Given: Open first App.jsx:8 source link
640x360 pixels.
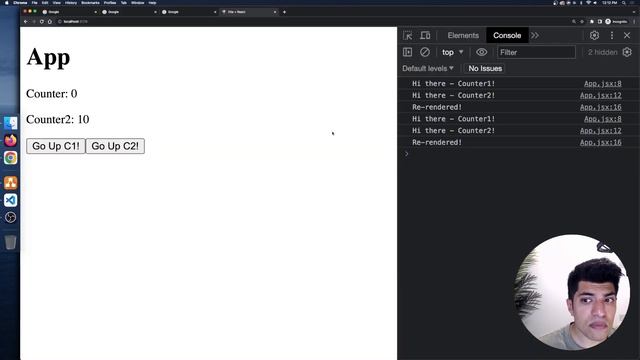Looking at the screenshot, I should [x=602, y=84].
